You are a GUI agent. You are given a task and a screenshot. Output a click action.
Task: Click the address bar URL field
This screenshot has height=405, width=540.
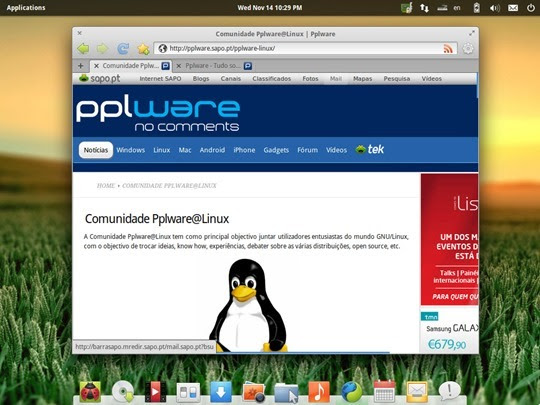[x=305, y=48]
